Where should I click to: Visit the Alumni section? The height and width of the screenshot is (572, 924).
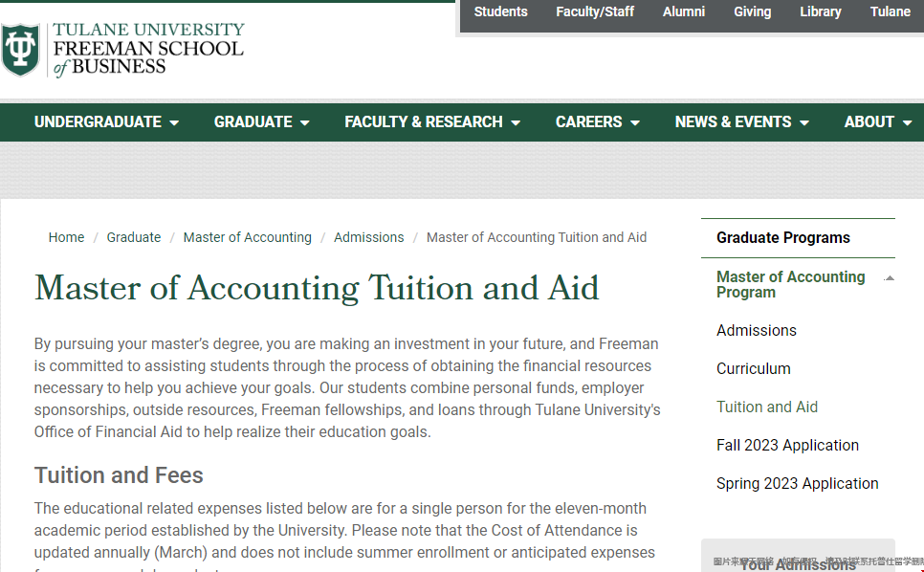pyautogui.click(x=684, y=11)
